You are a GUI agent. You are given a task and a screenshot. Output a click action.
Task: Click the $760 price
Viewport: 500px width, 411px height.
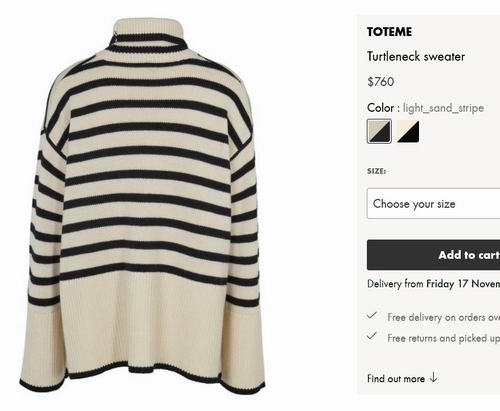(x=381, y=82)
